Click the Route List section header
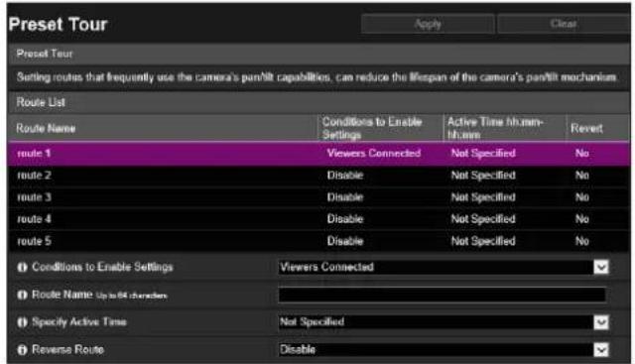The height and width of the screenshot is (364, 635). pos(318,102)
